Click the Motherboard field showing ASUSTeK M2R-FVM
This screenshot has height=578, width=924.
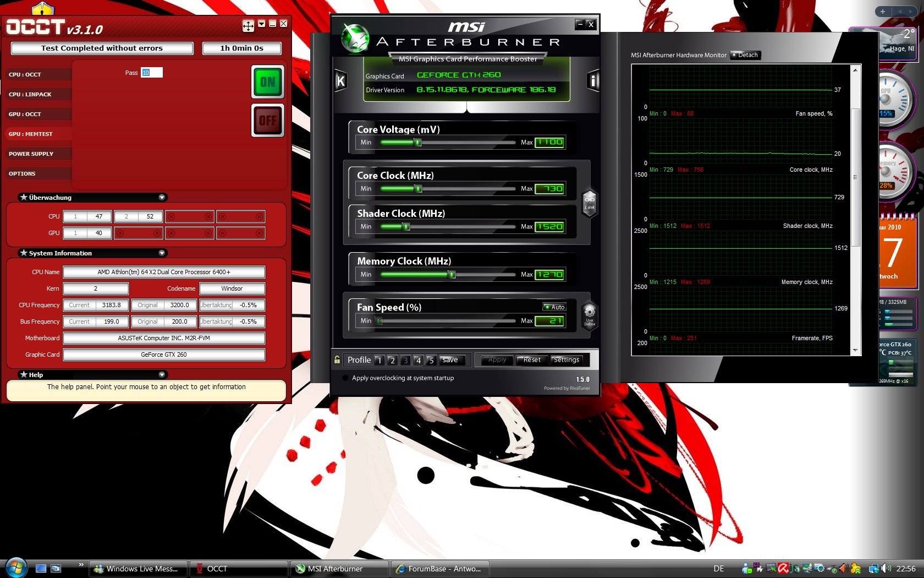(x=164, y=338)
